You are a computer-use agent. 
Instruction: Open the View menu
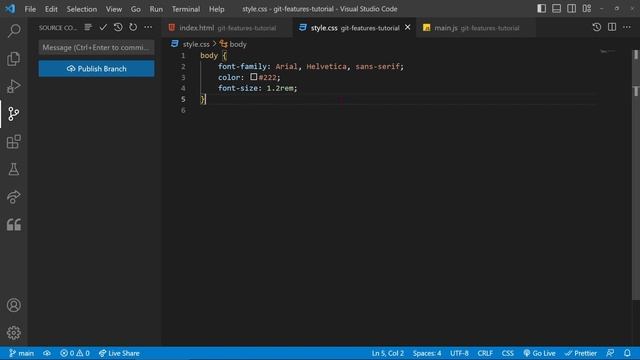[114, 9]
